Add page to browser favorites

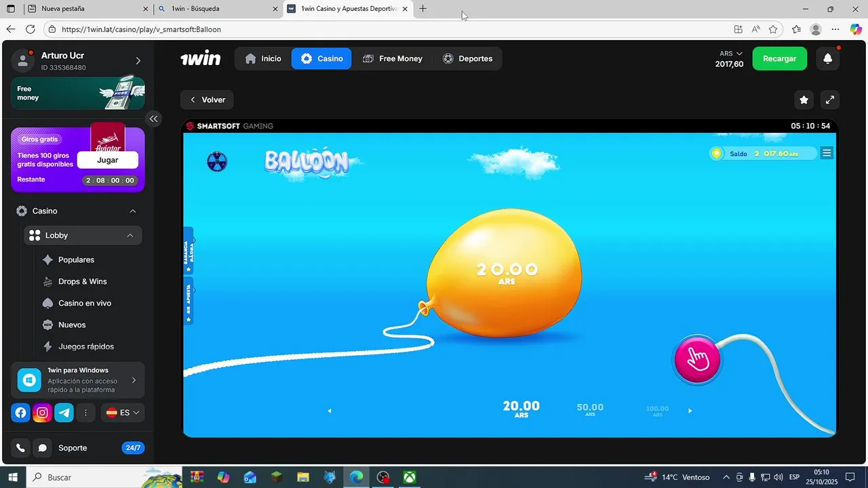(773, 29)
